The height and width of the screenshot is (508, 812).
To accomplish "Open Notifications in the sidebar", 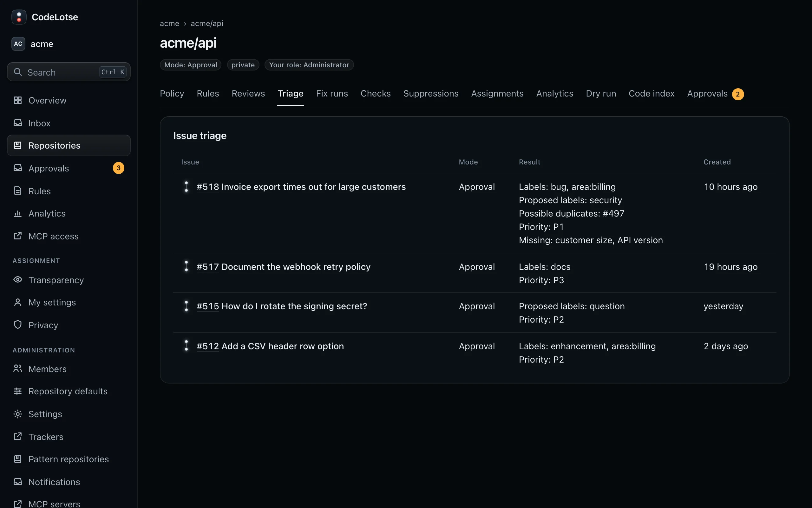I will pos(69,482).
